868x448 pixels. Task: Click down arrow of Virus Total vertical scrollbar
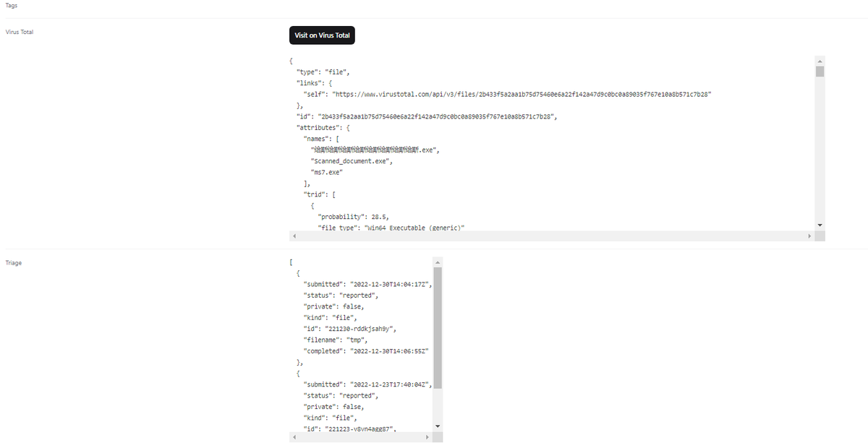(820, 225)
